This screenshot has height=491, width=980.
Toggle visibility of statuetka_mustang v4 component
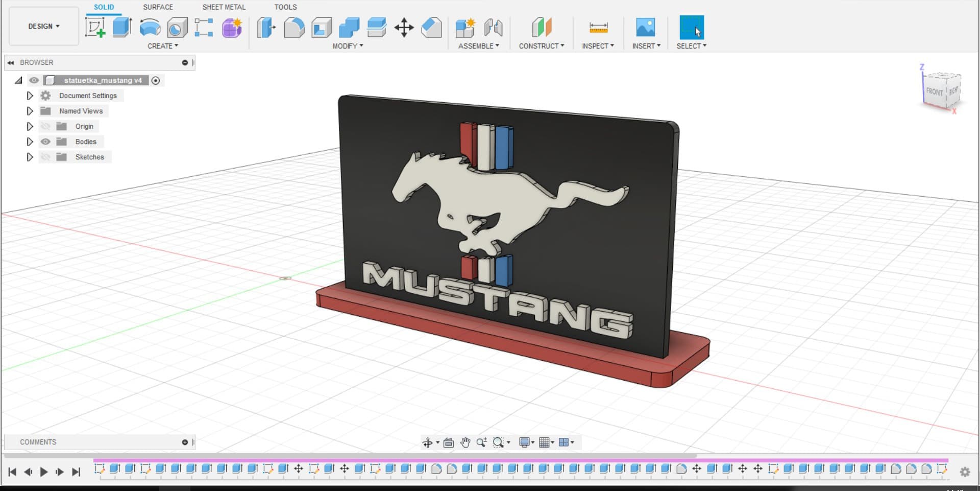click(x=34, y=80)
